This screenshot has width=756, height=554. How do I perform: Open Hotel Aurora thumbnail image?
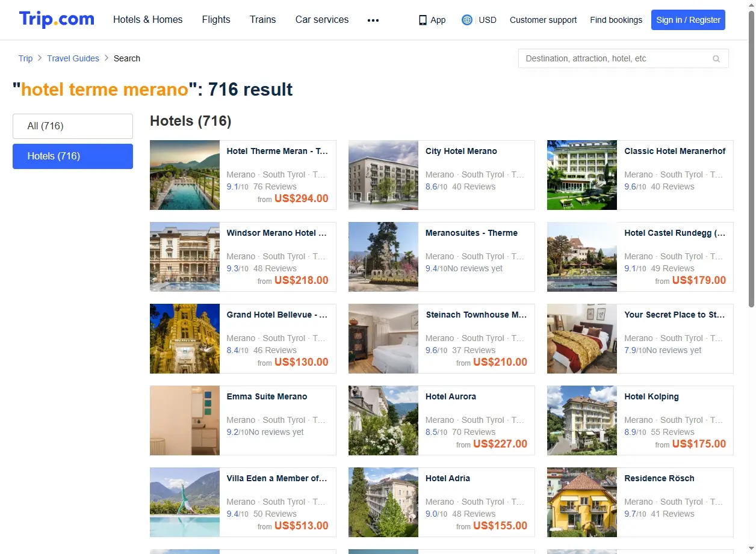[x=383, y=420]
